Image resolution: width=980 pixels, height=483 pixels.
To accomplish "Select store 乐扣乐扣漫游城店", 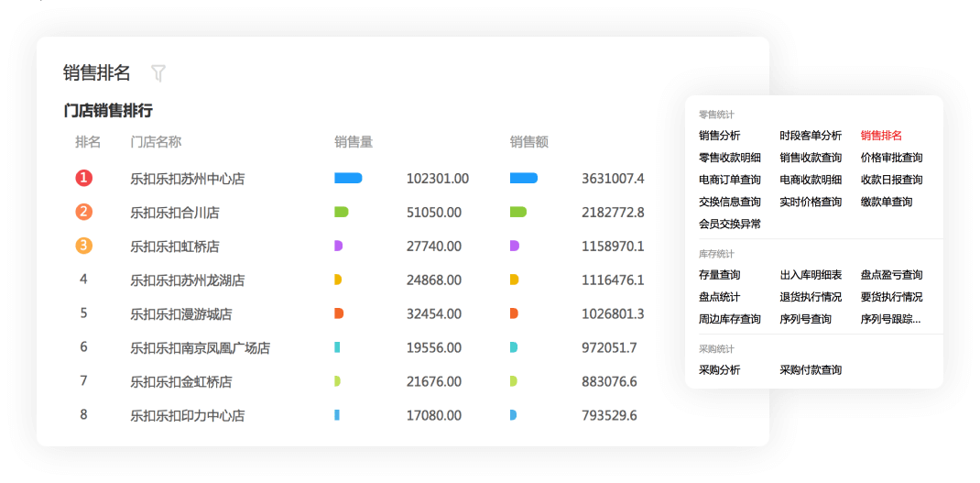I will (180, 314).
